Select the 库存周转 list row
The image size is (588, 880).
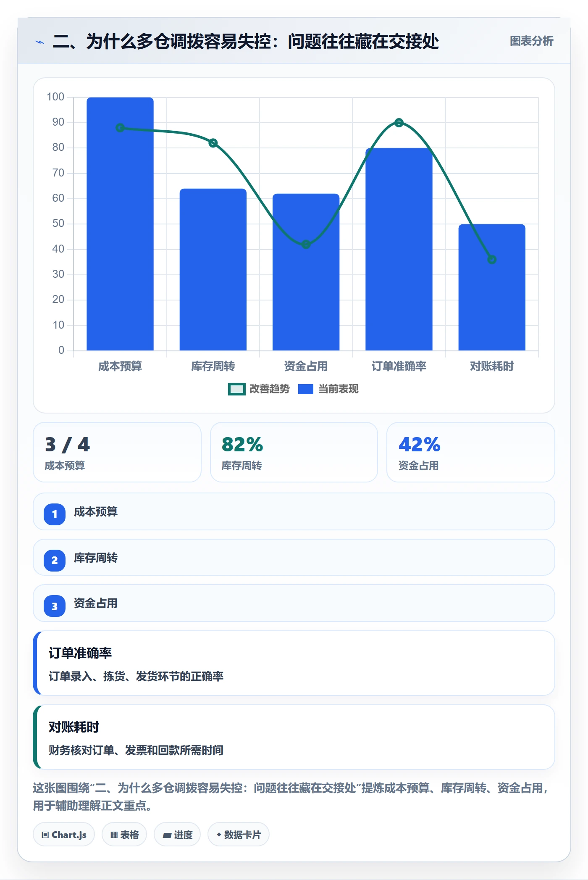tap(294, 557)
